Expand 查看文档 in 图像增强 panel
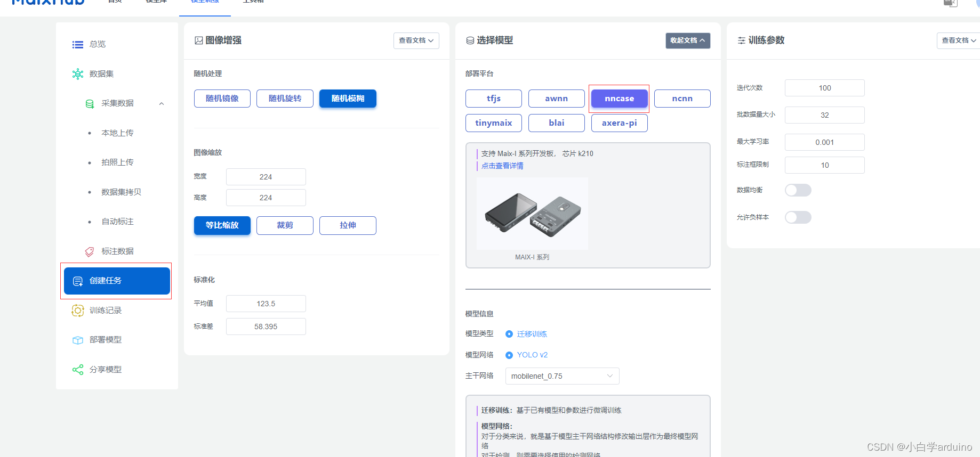Image resolution: width=980 pixels, height=457 pixels. [416, 40]
